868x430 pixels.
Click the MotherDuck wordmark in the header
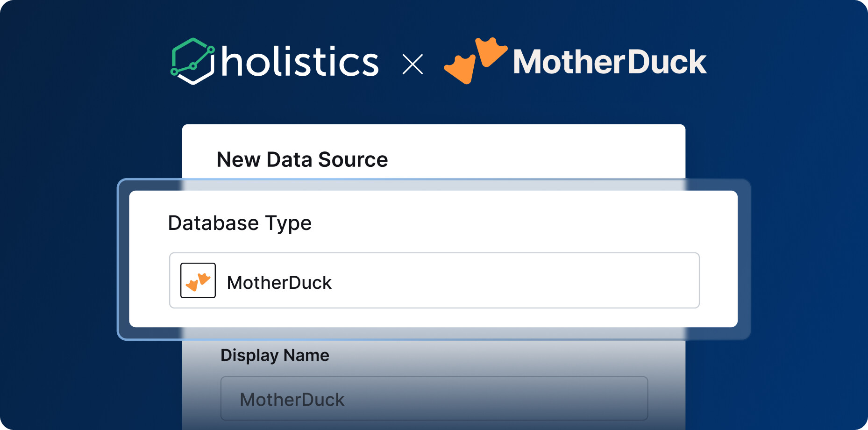click(610, 62)
